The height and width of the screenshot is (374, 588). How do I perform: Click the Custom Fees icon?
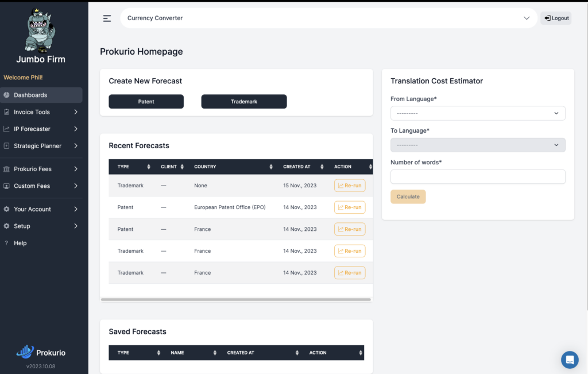coord(6,186)
